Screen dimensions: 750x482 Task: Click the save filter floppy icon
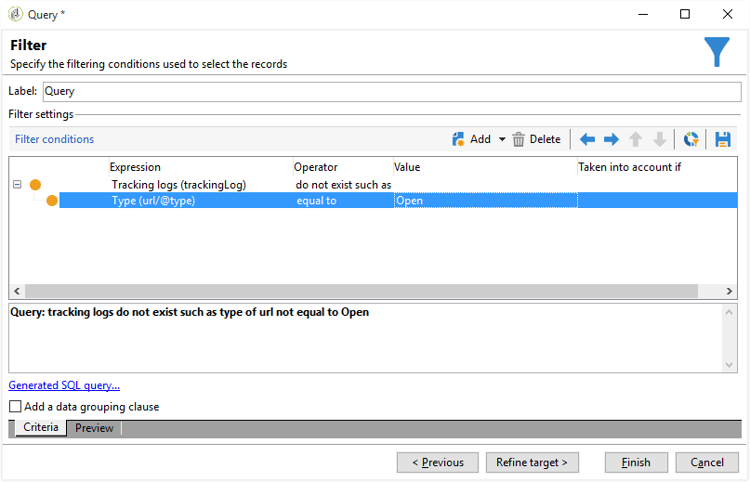click(x=722, y=140)
